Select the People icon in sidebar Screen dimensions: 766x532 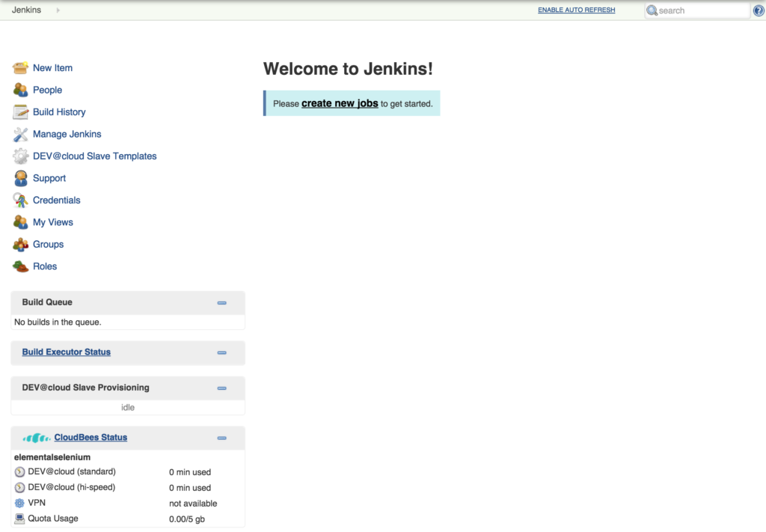20,90
